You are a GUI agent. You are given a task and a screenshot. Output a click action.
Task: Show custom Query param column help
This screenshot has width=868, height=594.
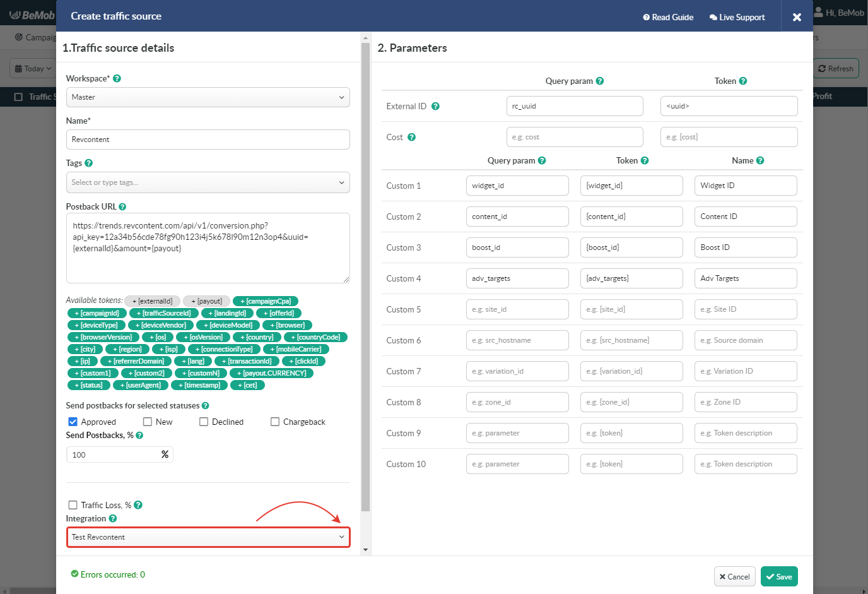542,160
